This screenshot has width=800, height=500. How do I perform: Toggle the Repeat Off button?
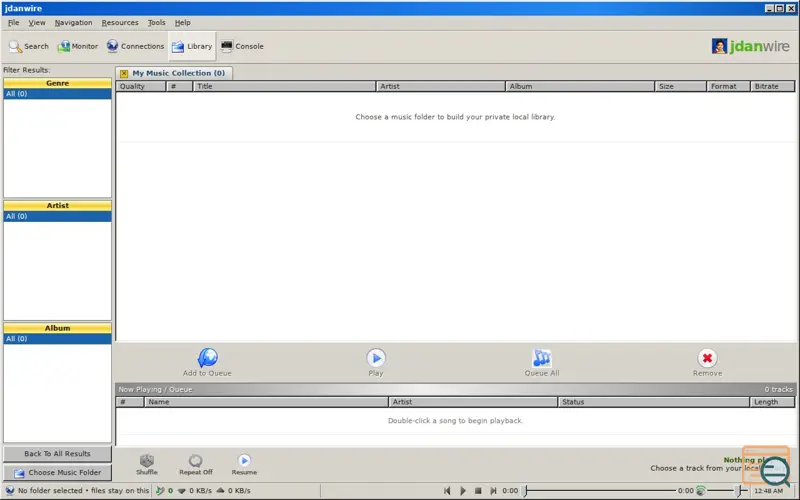(196, 464)
